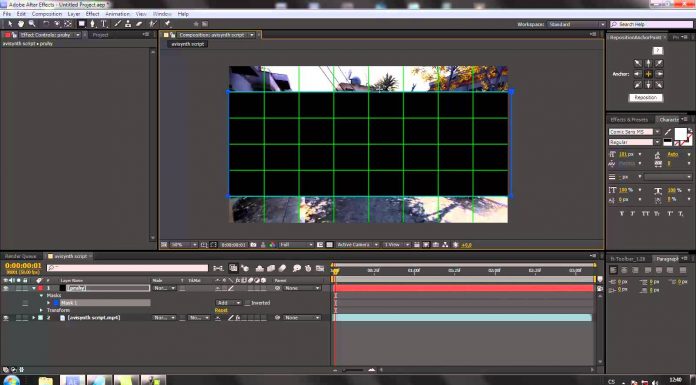This screenshot has height=385, width=696.
Task: Open the Graph Editor button
Action: pos(320,268)
